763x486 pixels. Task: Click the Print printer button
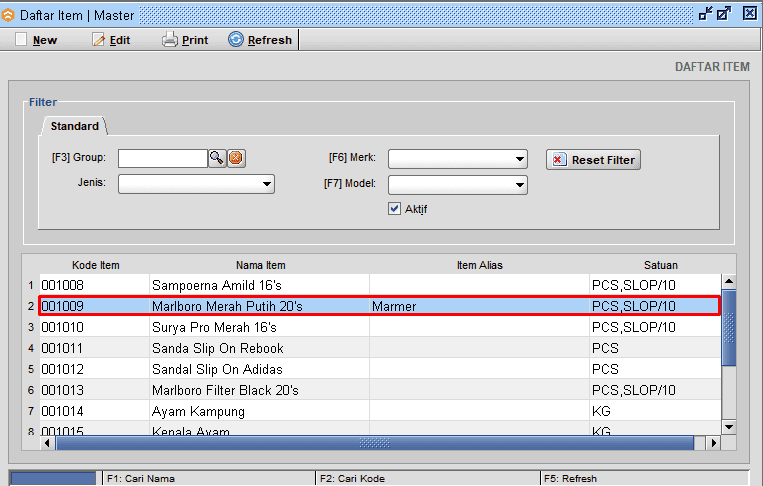tap(185, 40)
